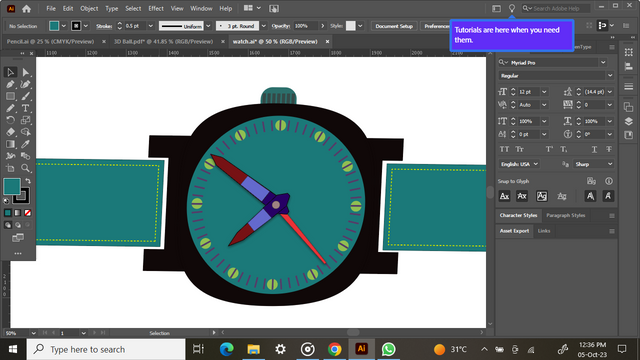Open the leading 14.4 pt dropdown
Screen dimensions: 640x360
coord(610,92)
